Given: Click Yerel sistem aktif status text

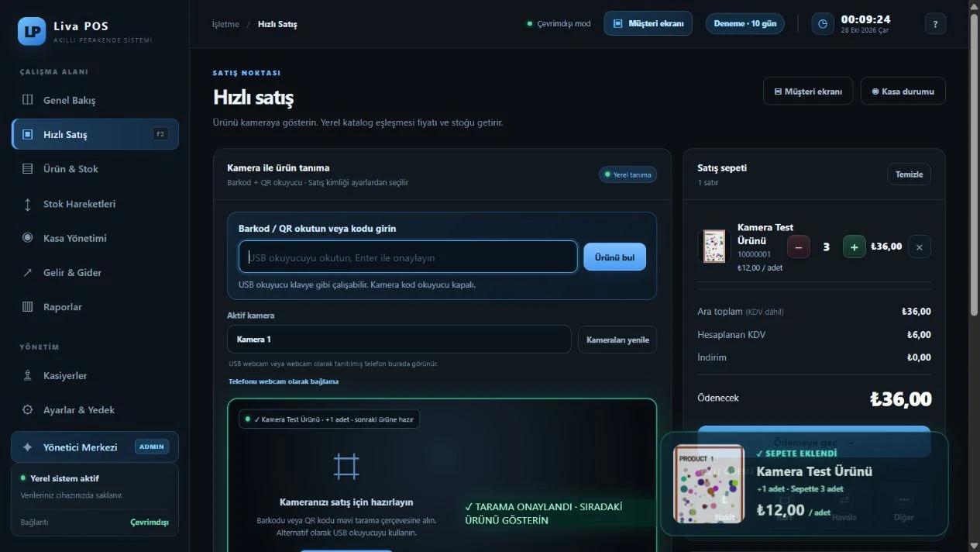Looking at the screenshot, I should tap(64, 478).
